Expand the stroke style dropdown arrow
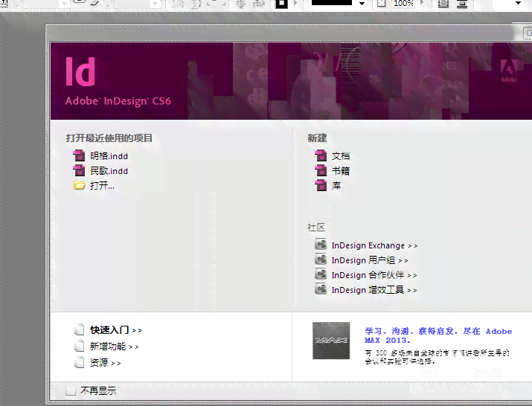This screenshot has height=406, width=532. (362, 4)
